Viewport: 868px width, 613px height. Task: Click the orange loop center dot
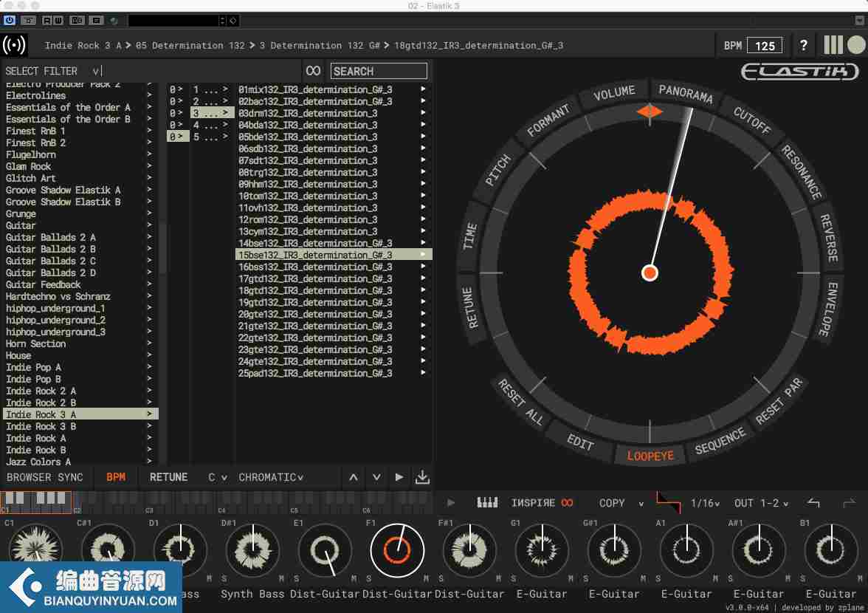coord(650,273)
